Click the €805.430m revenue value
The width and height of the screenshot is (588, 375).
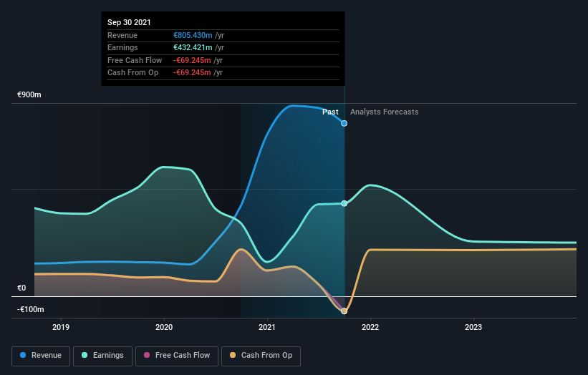(x=193, y=35)
